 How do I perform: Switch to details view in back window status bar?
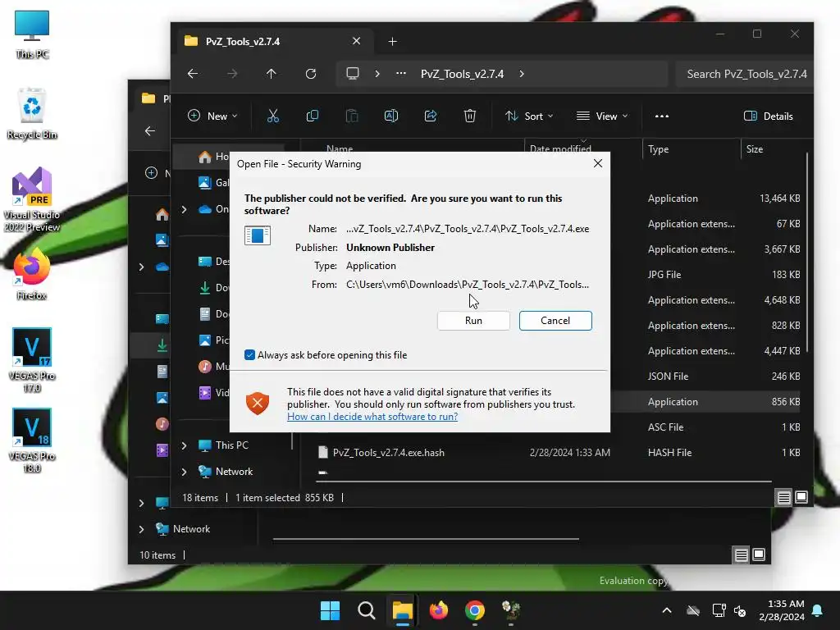point(741,555)
